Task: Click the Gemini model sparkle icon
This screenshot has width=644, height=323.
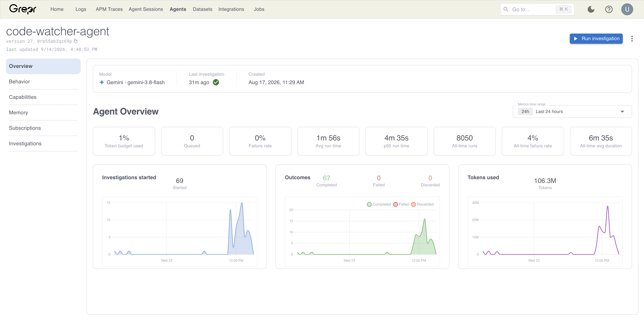Action: point(102,82)
